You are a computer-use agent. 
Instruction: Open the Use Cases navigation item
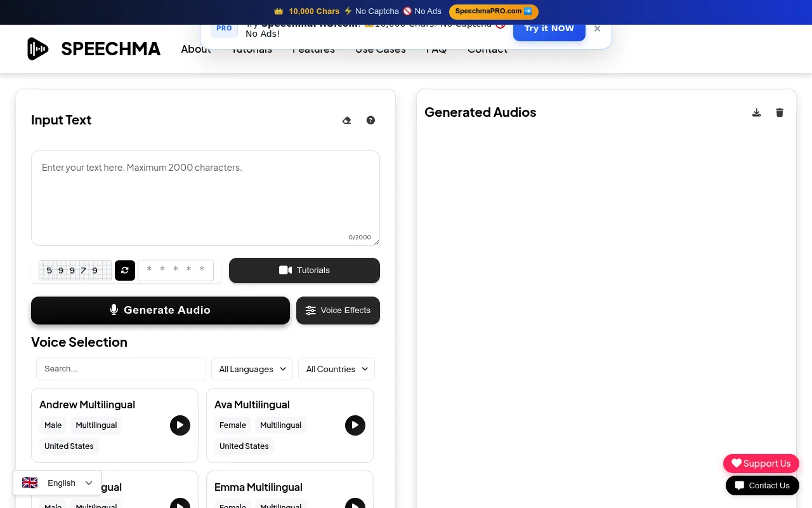[381, 49]
